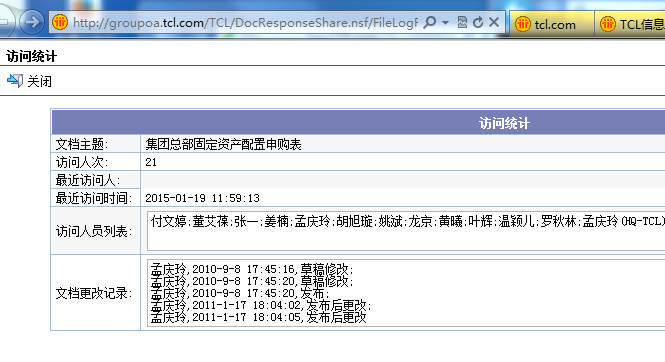Click inside the visitor list text box
The width and height of the screenshot is (665, 362).
point(406,231)
